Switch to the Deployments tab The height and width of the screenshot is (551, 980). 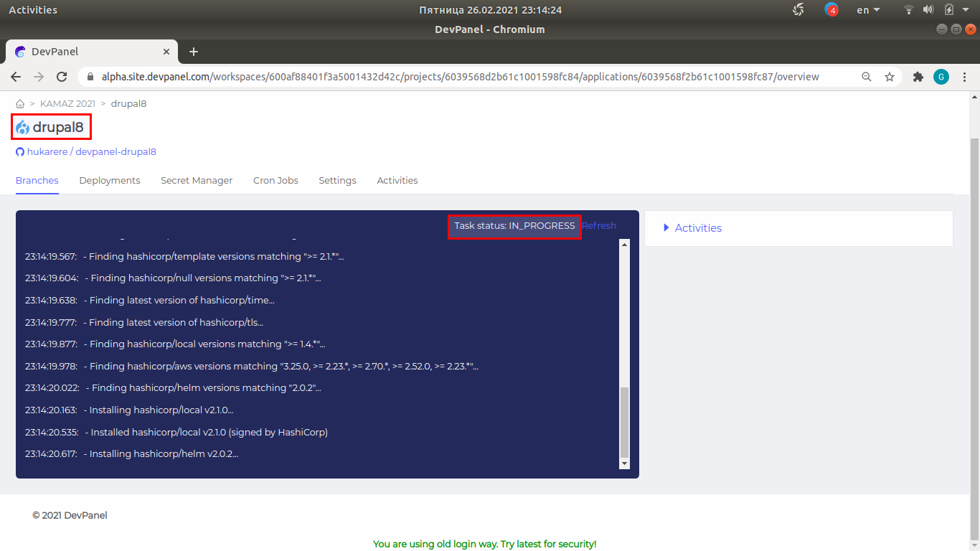(110, 181)
